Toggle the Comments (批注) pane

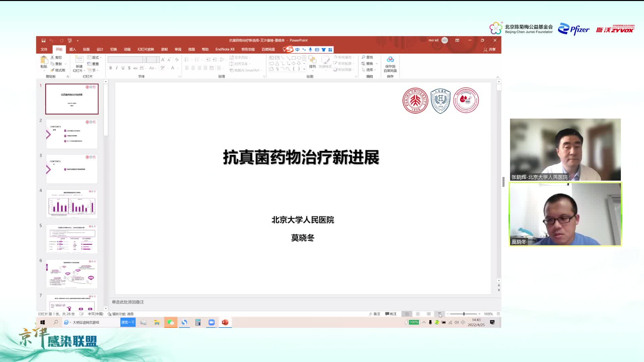pyautogui.click(x=391, y=314)
